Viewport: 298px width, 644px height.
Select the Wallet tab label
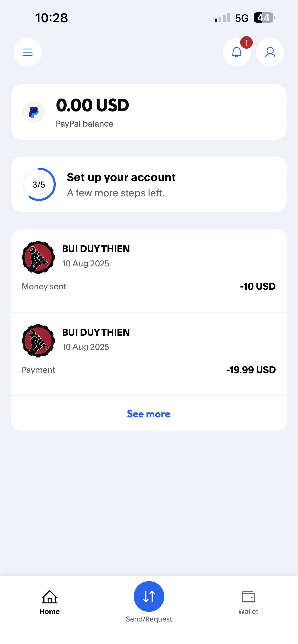click(x=248, y=611)
